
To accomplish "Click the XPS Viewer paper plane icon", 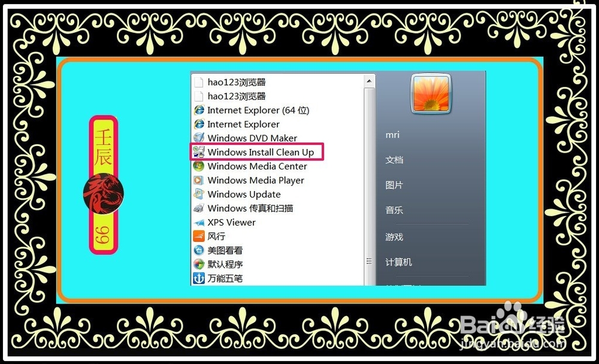I will coord(199,222).
